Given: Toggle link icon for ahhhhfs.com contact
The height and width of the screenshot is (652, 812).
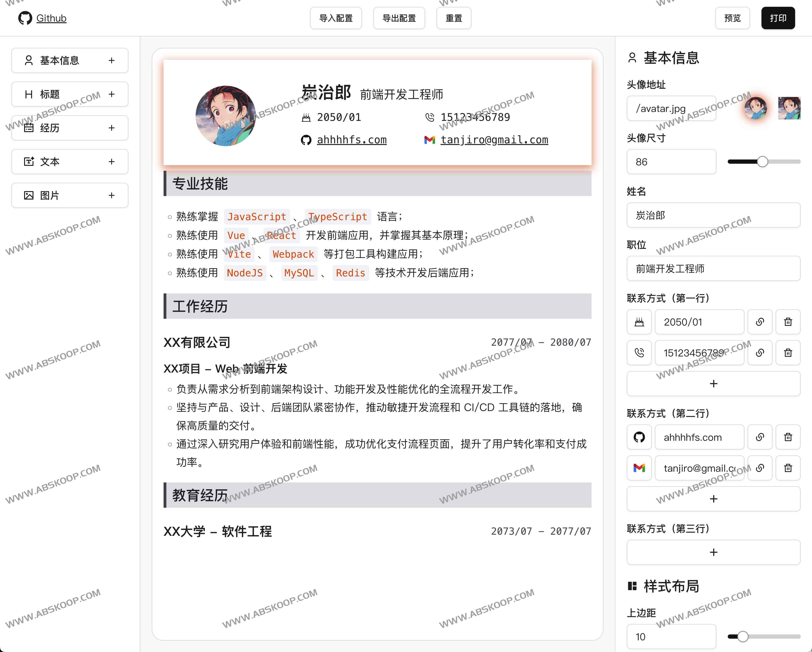Looking at the screenshot, I should [760, 437].
